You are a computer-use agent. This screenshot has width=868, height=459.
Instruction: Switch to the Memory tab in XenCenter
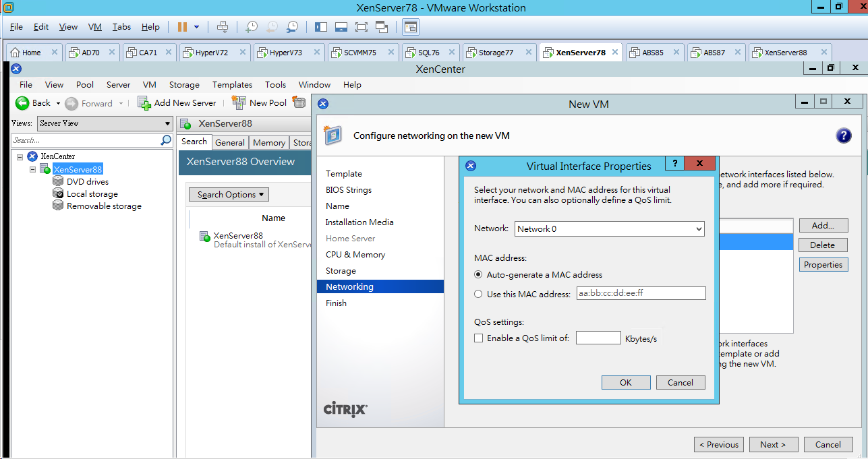click(269, 142)
